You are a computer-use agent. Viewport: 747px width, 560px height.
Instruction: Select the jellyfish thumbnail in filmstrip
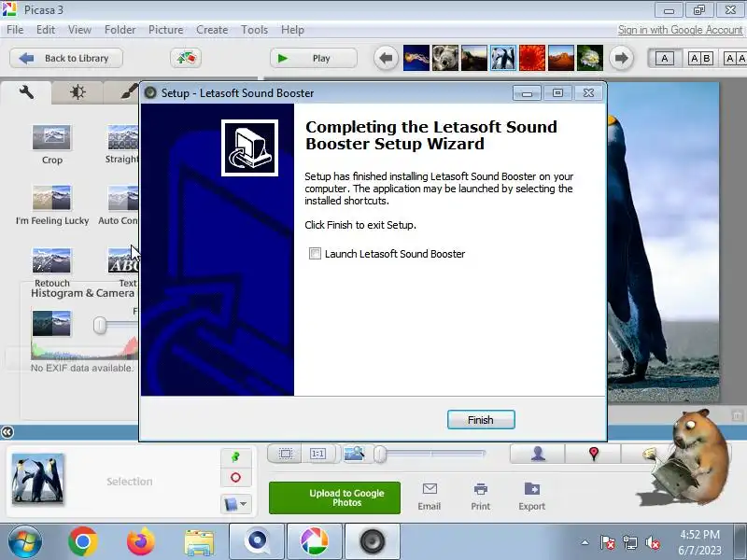416,58
